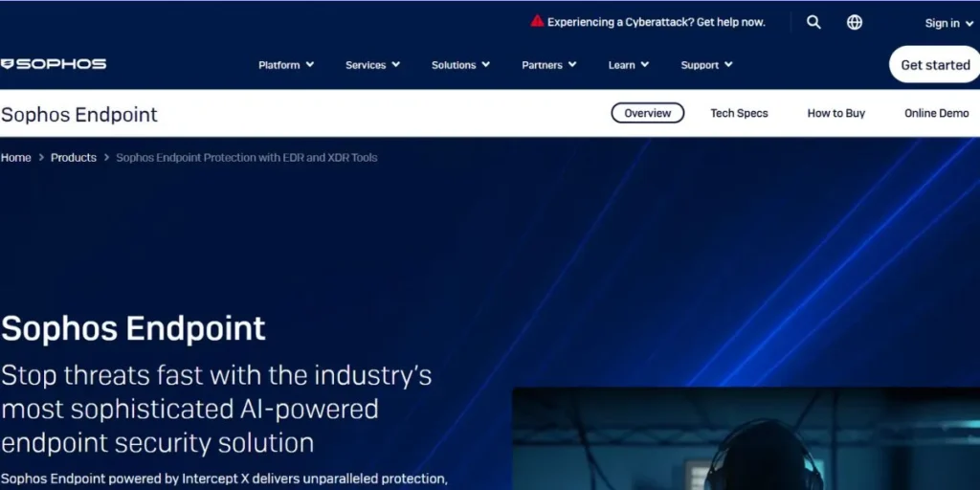Open the Online Demo tab

tap(936, 113)
